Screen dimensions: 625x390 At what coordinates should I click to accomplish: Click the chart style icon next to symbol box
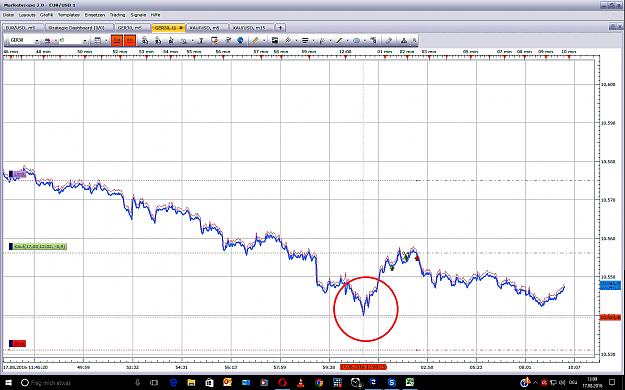click(x=47, y=40)
